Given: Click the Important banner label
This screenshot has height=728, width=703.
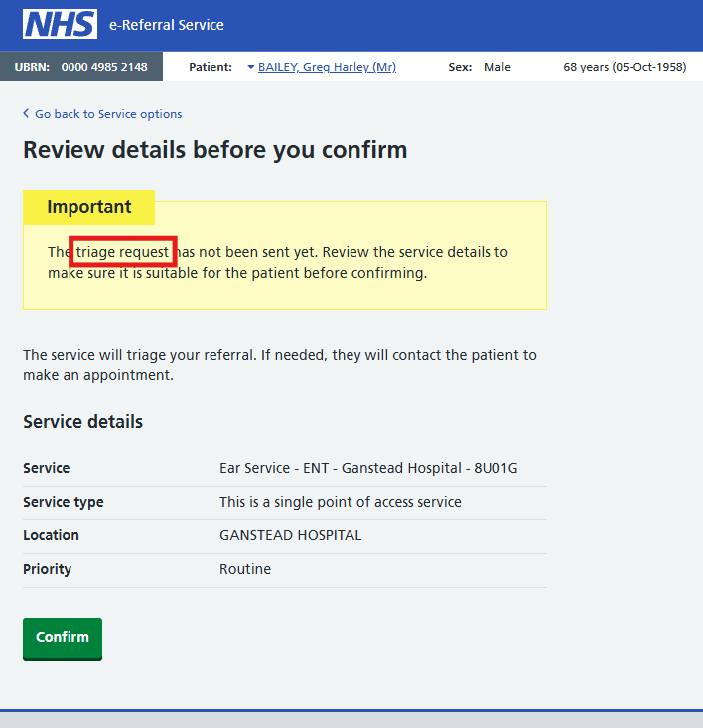Looking at the screenshot, I should (x=89, y=207).
